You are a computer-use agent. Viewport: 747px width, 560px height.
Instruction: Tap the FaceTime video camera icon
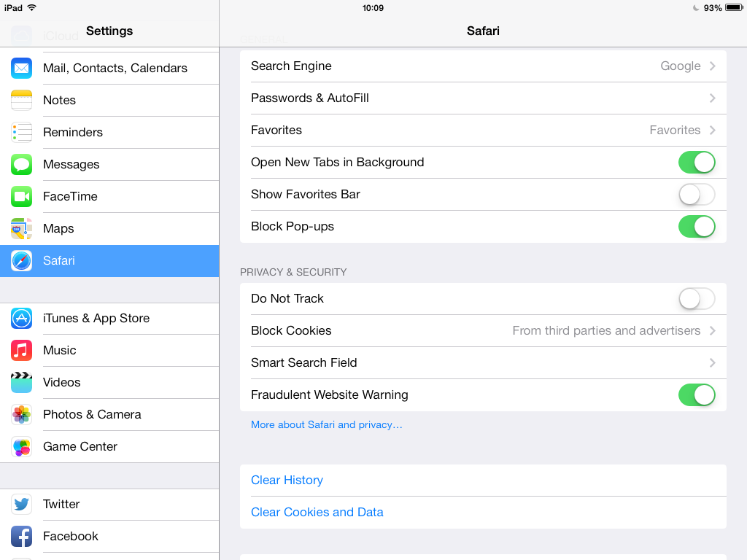(22, 196)
